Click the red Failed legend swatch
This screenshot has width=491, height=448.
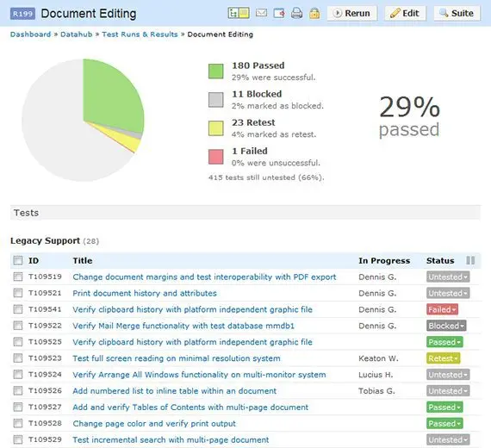point(216,157)
